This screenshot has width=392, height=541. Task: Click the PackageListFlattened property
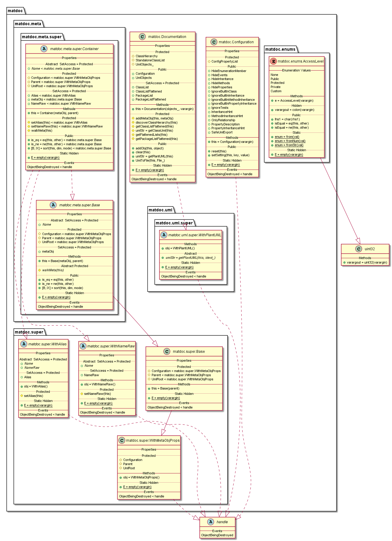pyautogui.click(x=151, y=100)
